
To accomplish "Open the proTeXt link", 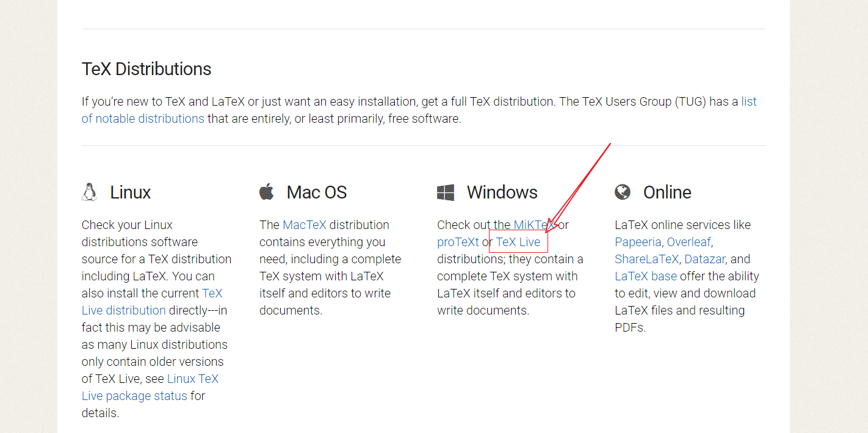I will [458, 242].
